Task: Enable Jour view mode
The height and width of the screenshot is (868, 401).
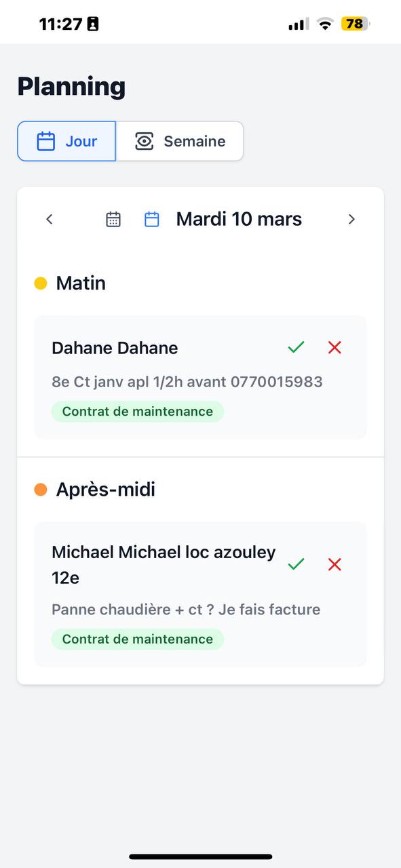Action: tap(66, 140)
